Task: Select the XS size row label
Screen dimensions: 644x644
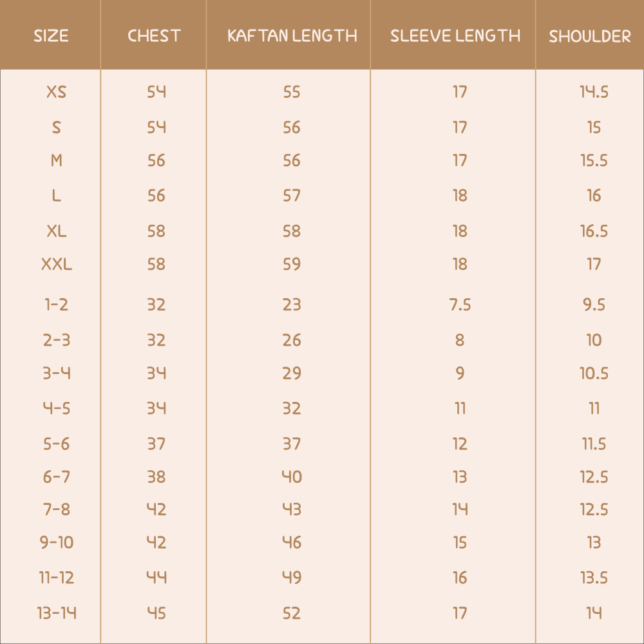Action: coord(57,92)
